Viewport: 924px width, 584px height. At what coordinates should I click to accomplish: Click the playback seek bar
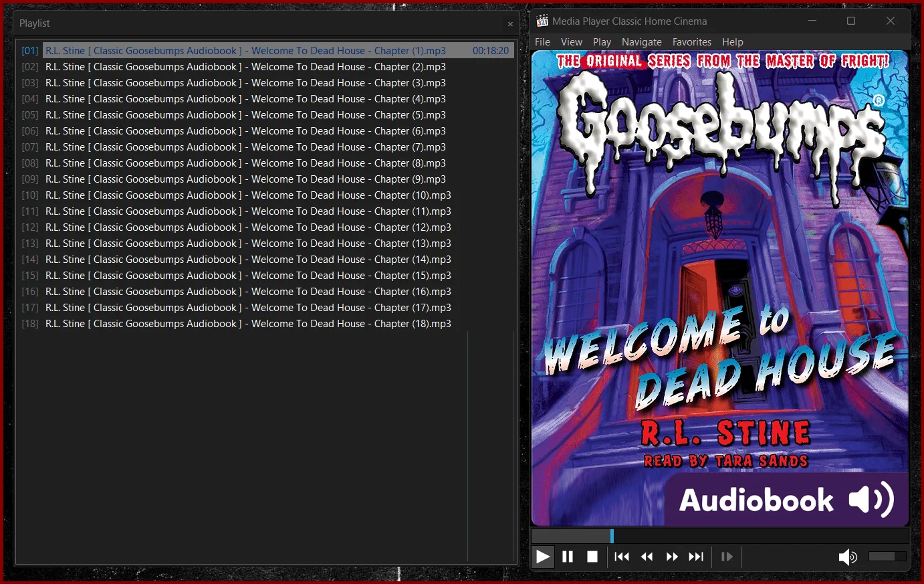pos(720,536)
